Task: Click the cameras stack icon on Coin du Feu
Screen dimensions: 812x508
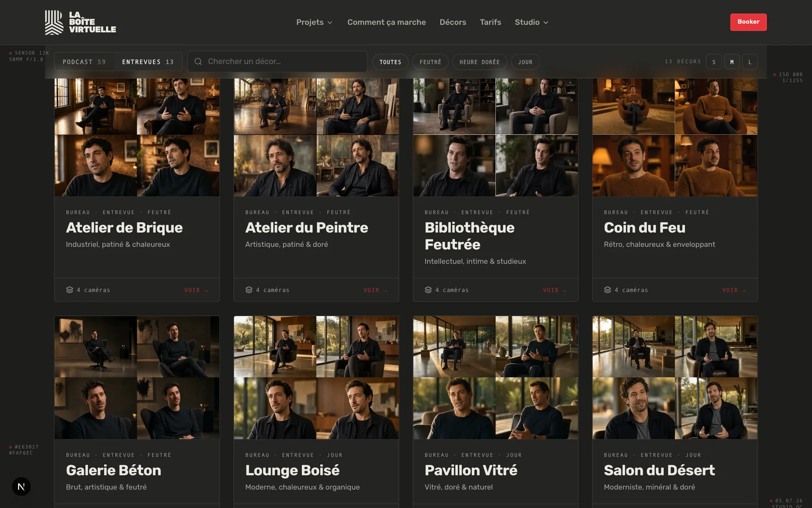Action: [608, 290]
